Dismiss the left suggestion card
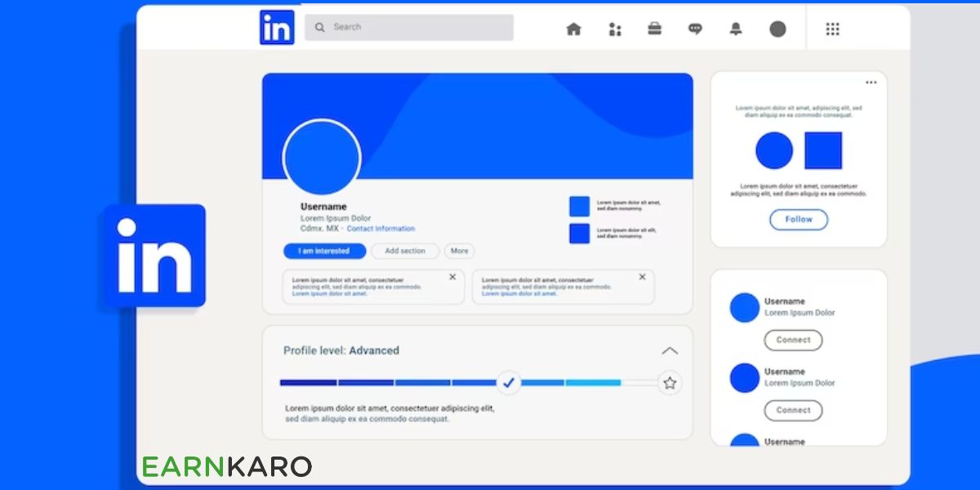This screenshot has width=980, height=490. tap(453, 278)
